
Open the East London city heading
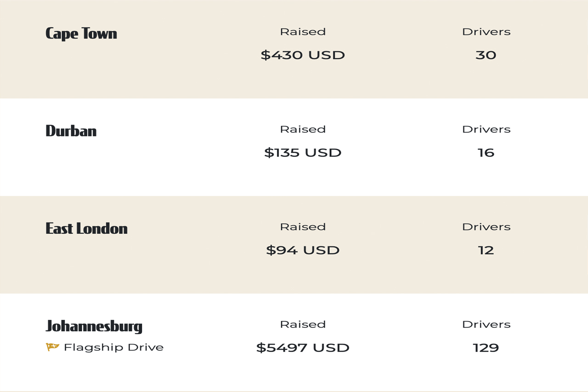[x=86, y=228]
